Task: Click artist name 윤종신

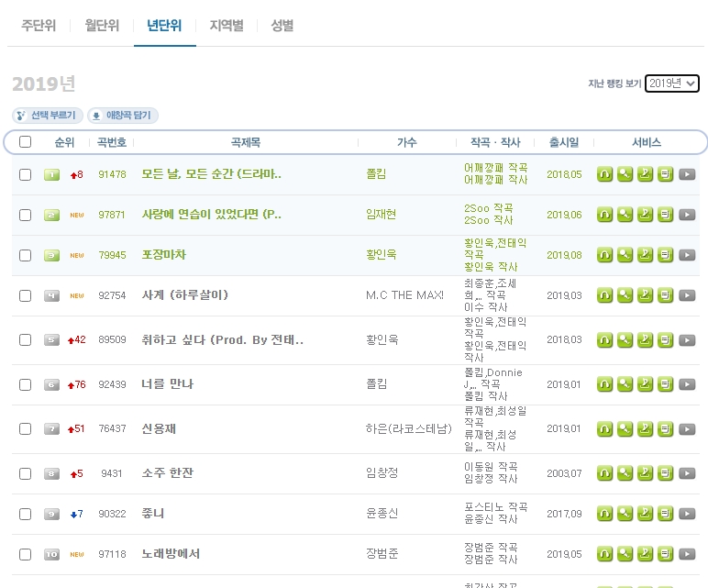Action: point(382,514)
